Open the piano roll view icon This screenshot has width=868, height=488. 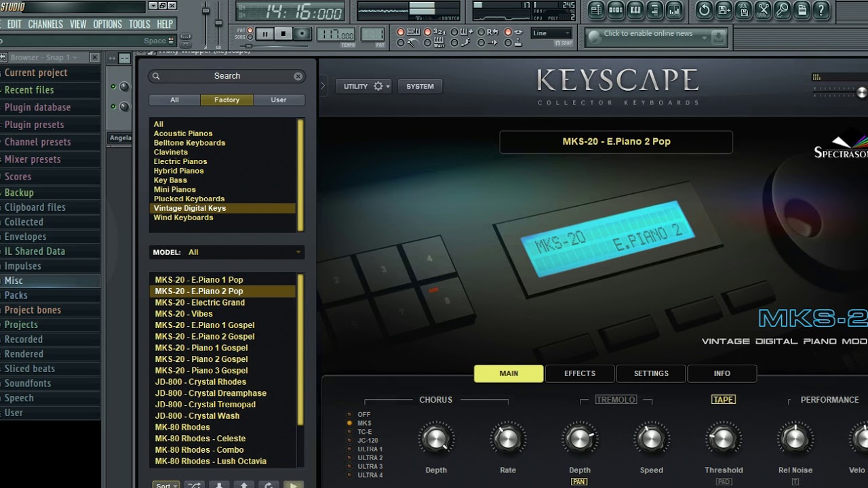point(635,9)
